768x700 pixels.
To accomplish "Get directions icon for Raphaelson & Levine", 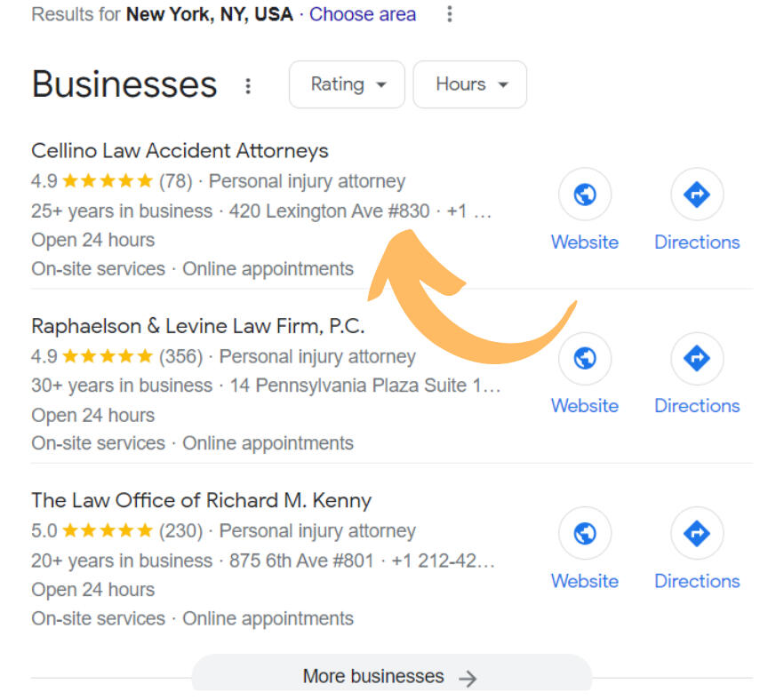I will point(697,358).
